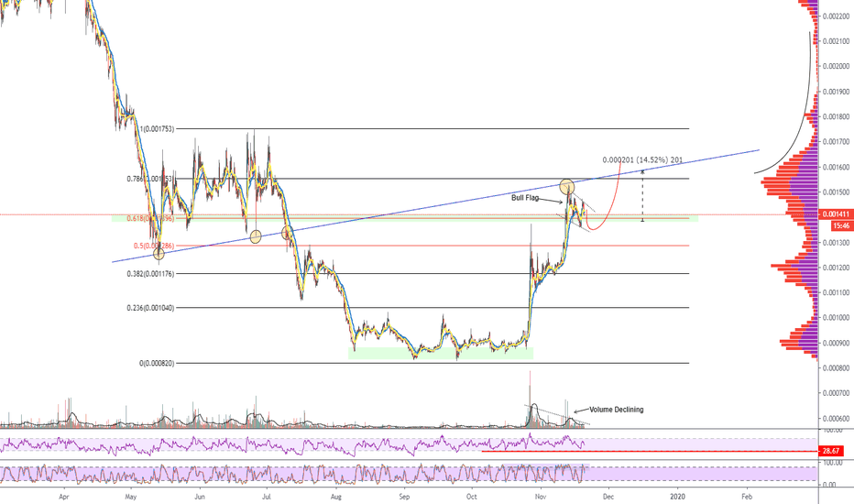Select the circle marker at trendline top touch
The width and height of the screenshot is (854, 504).
click(567, 186)
